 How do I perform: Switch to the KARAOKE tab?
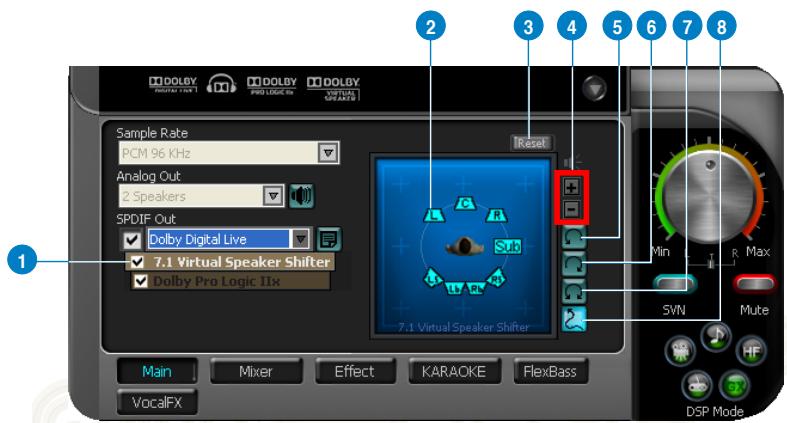(x=454, y=372)
